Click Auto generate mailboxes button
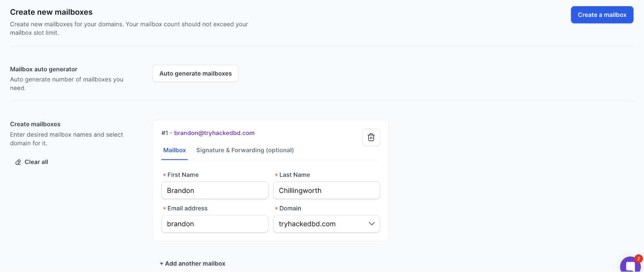Viewport: 644px width, 272px height. coord(195,74)
